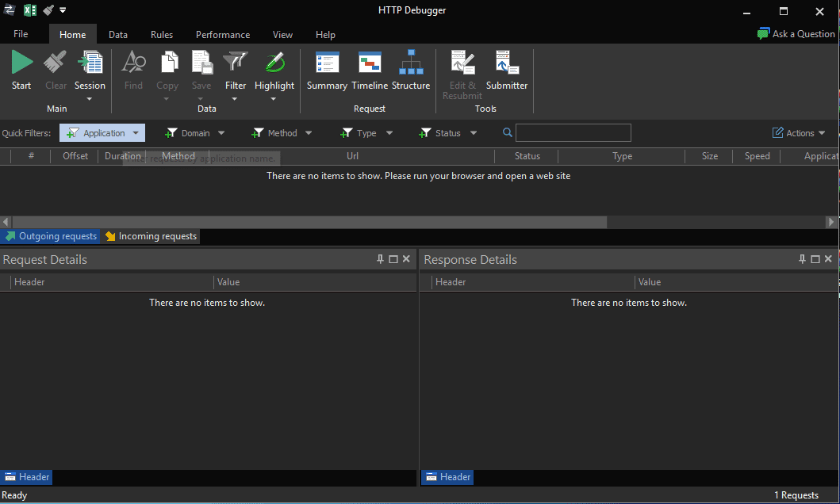Click the green Start capture icon
840x504 pixels.
[21, 63]
